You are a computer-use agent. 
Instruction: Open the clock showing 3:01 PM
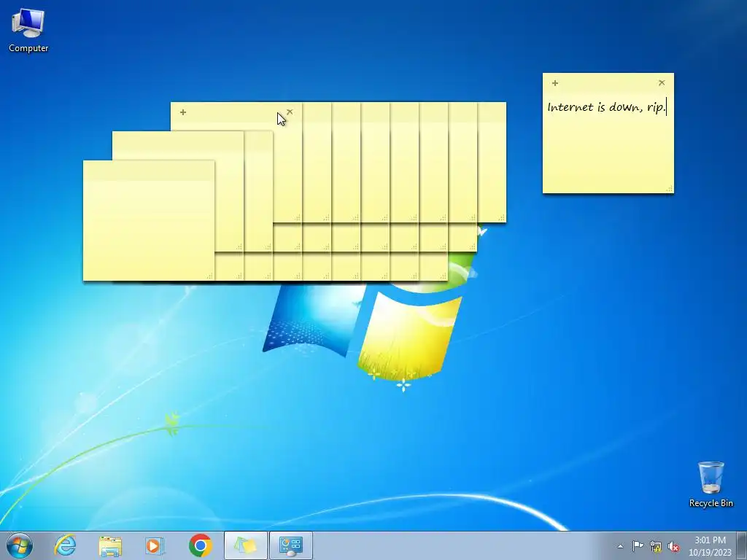coord(710,546)
